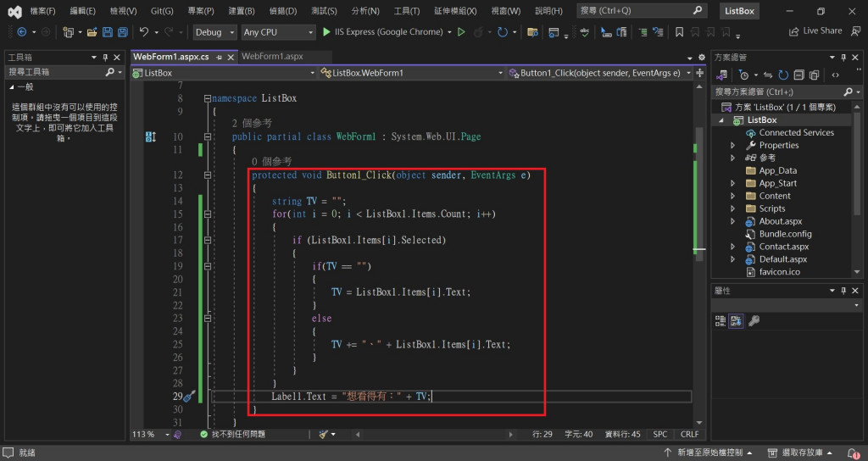Click the refresh icon in Solution Explorer toolbar
This screenshot has width=868, height=461.
coord(783,74)
